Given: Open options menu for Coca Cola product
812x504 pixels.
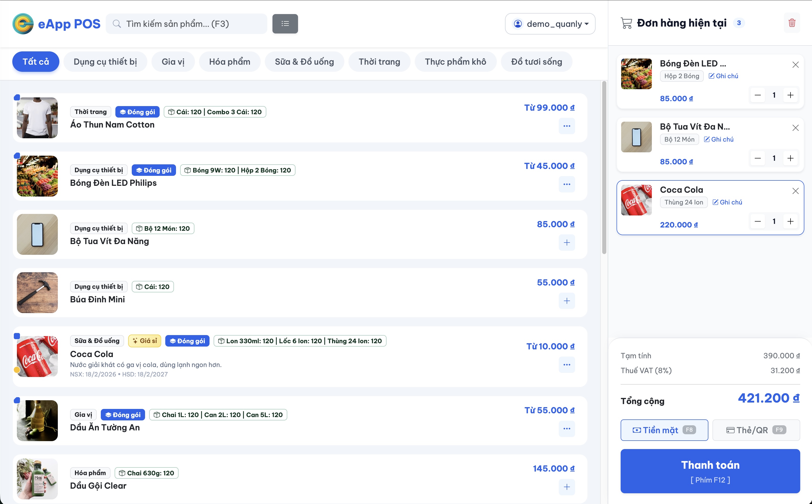Looking at the screenshot, I should tap(567, 365).
